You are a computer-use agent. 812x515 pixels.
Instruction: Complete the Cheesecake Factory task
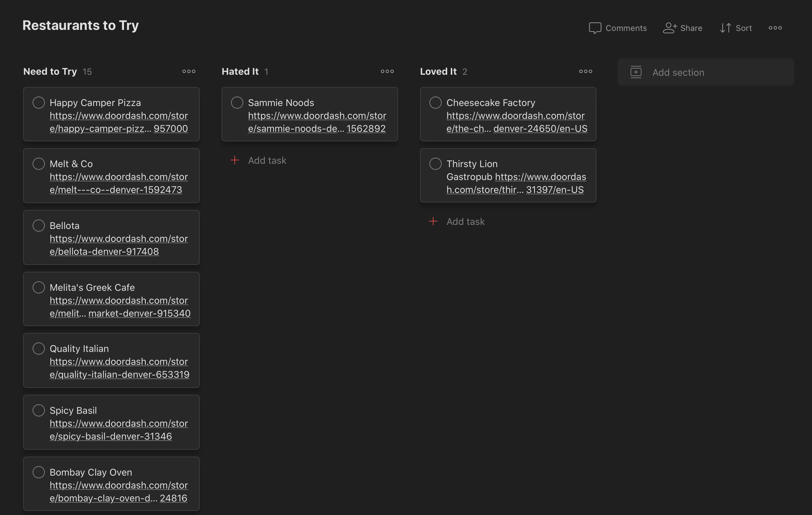tap(436, 103)
